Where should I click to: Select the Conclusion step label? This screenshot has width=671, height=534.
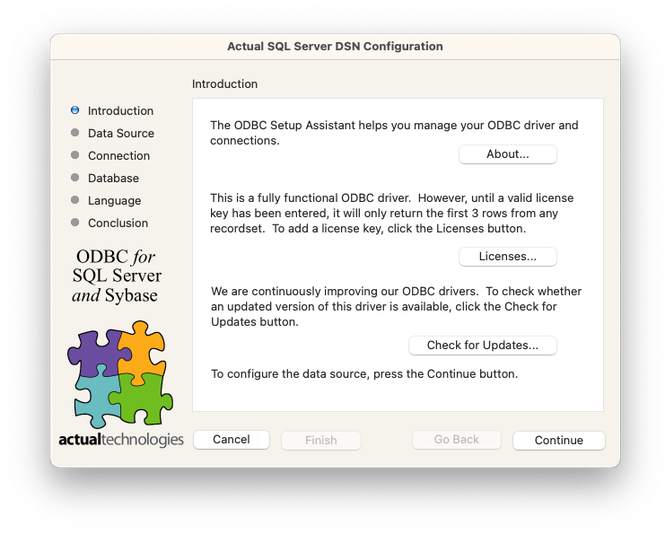pyautogui.click(x=118, y=223)
